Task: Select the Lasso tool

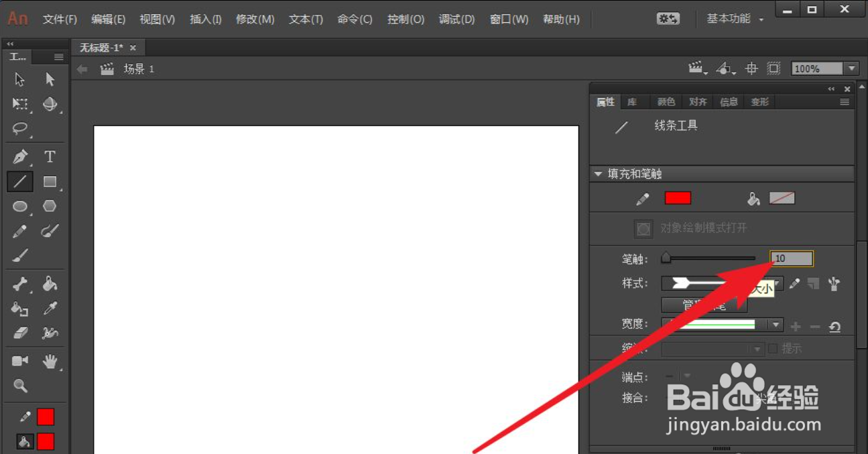Action: 20,129
